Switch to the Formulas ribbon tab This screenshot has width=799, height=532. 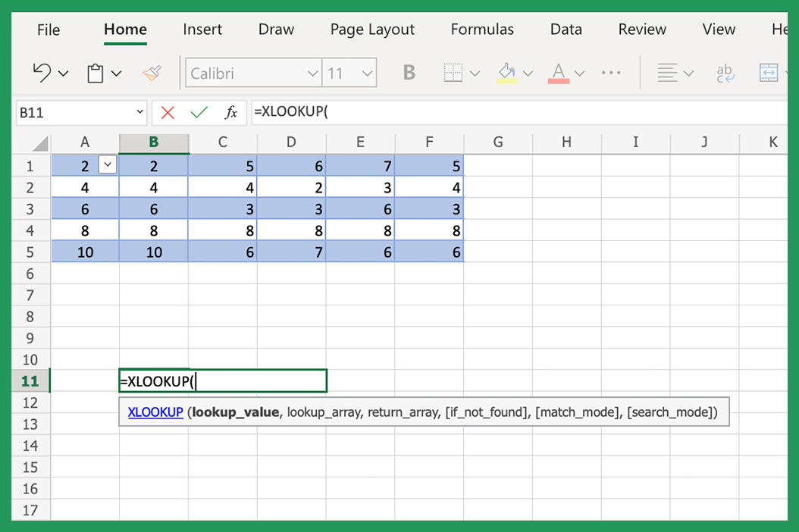coord(482,30)
